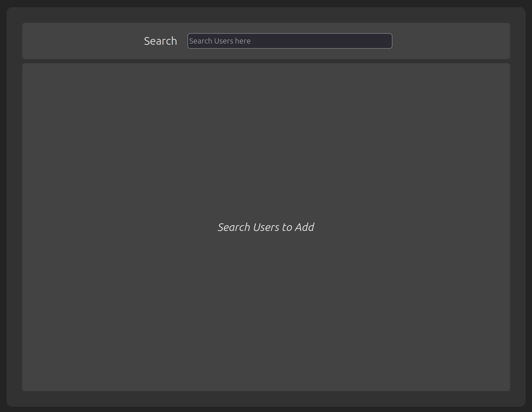
Task: Click the word Search in the header
Action: (x=161, y=41)
